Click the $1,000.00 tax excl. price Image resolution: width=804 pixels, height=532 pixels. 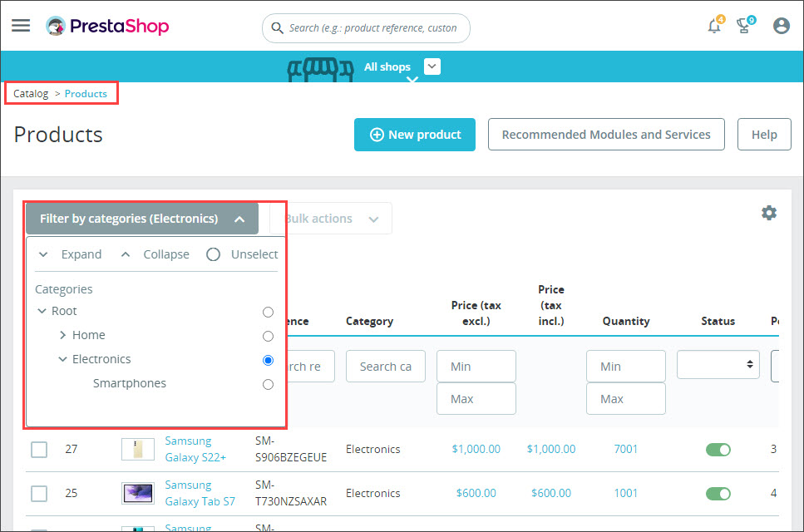[x=476, y=450]
